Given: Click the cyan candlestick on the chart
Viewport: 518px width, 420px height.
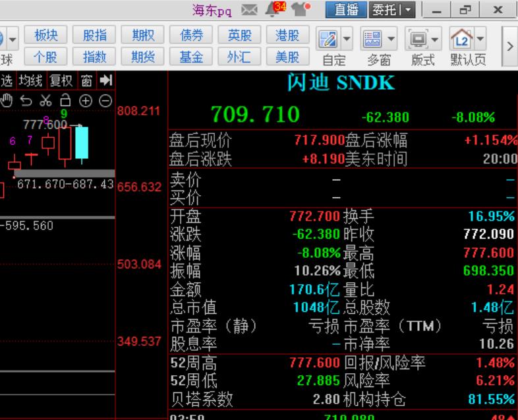Looking at the screenshot, I should [82, 143].
